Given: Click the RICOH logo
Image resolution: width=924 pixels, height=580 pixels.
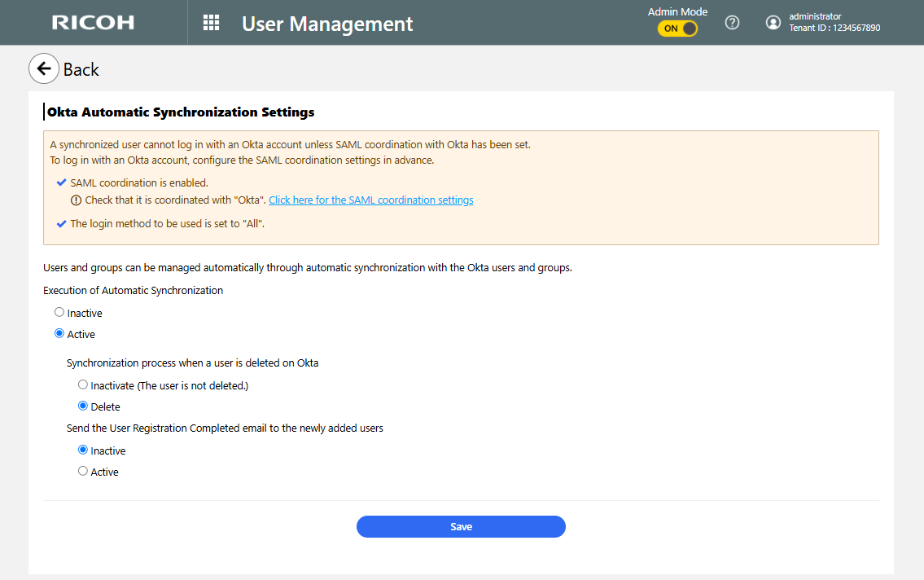Looking at the screenshot, I should click(x=93, y=23).
